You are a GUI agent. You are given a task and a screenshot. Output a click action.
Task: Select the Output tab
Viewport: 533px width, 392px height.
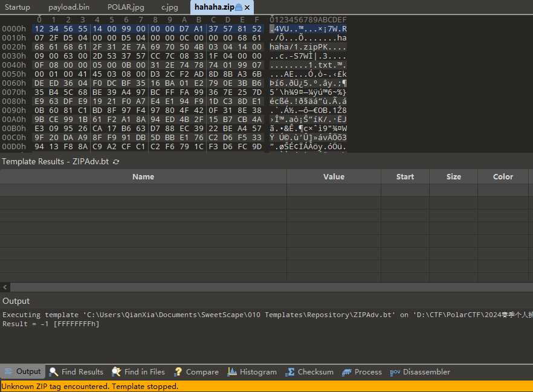click(x=22, y=372)
